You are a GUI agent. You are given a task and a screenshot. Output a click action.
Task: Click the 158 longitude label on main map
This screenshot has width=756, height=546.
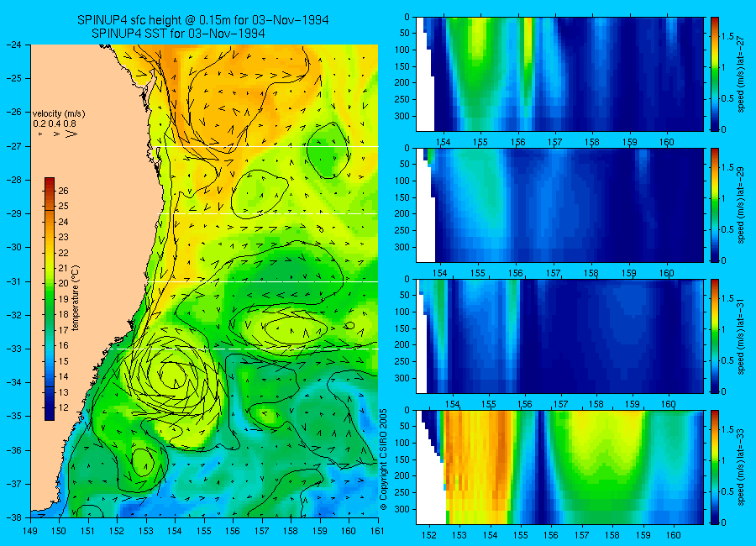click(x=291, y=531)
